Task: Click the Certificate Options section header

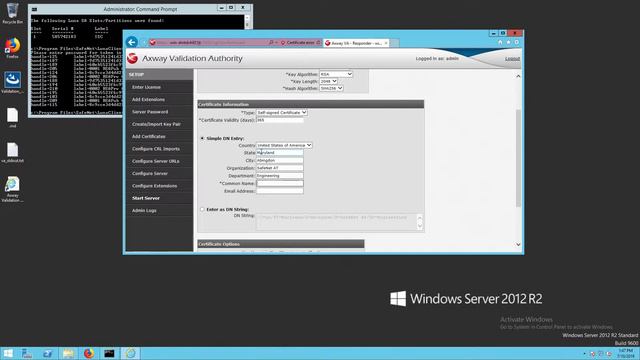Action: 281,244
